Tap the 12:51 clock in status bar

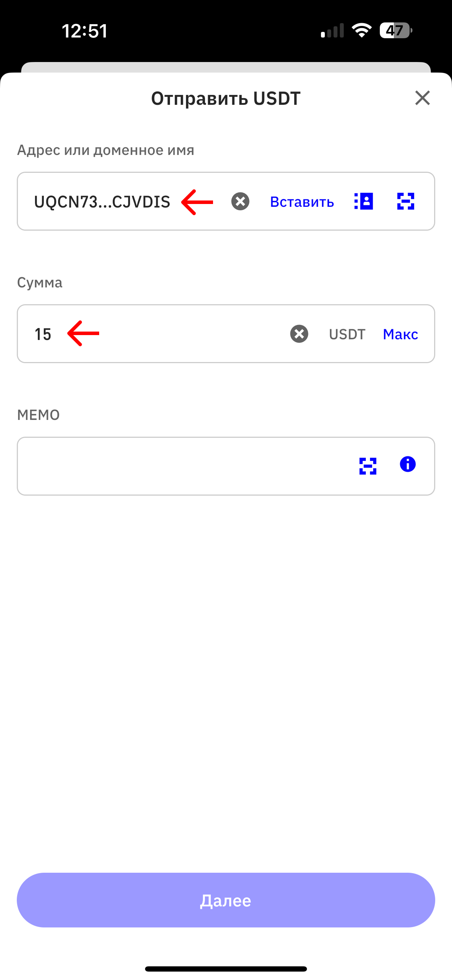point(84,31)
